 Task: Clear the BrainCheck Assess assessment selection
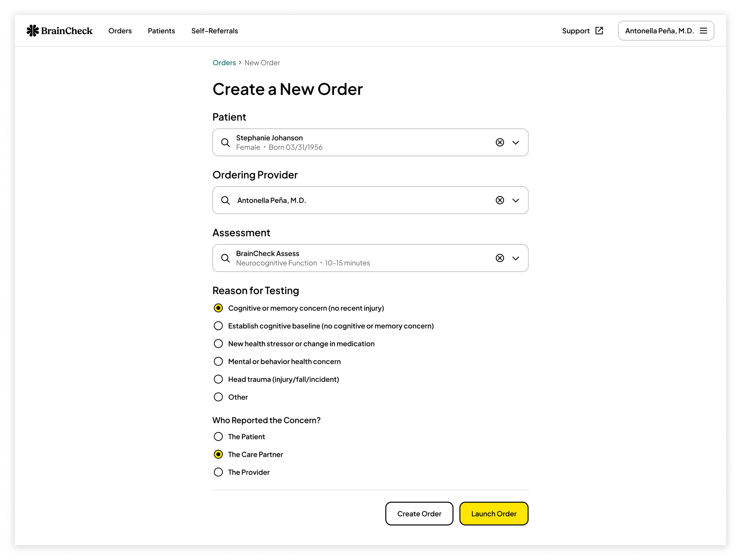pos(499,258)
